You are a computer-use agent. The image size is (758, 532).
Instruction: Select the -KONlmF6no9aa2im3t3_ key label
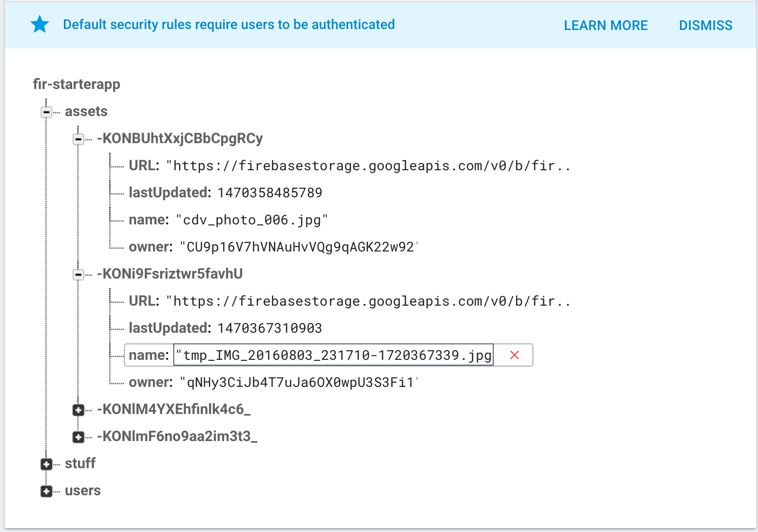pyautogui.click(x=177, y=436)
